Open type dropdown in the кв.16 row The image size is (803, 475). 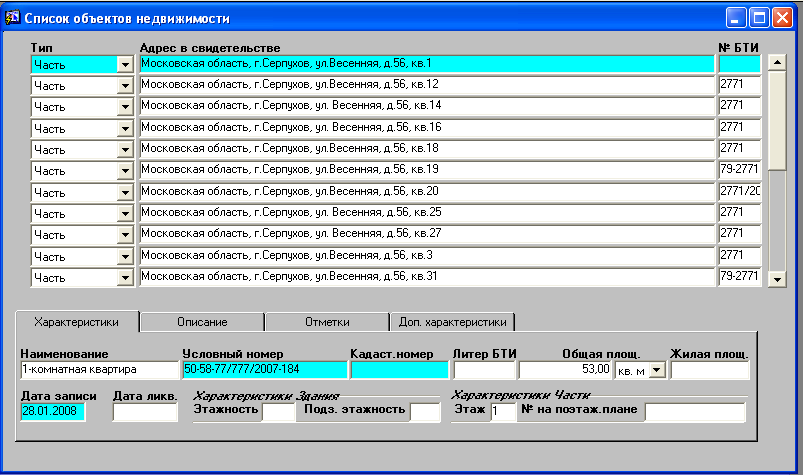pos(125,128)
